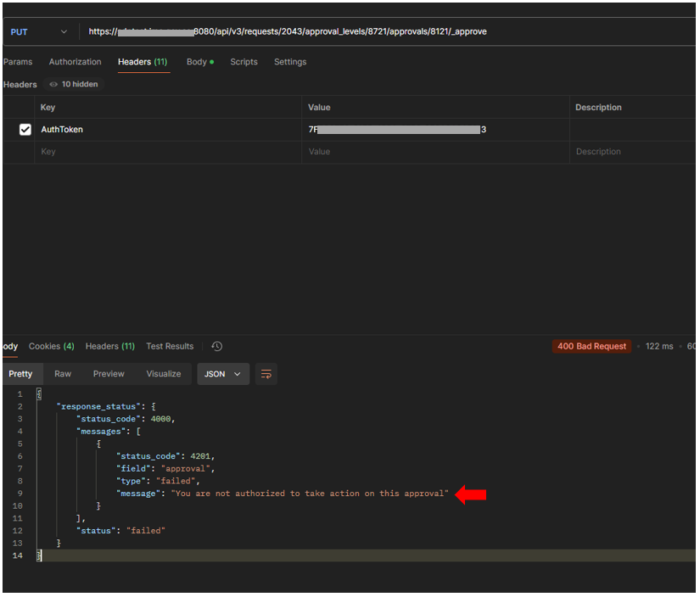Image resolution: width=700 pixels, height=597 pixels.
Task: Switch to the Params tab
Action: [x=18, y=62]
